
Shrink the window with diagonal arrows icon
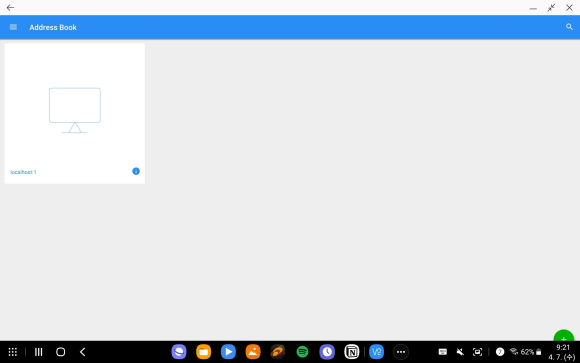pos(551,8)
